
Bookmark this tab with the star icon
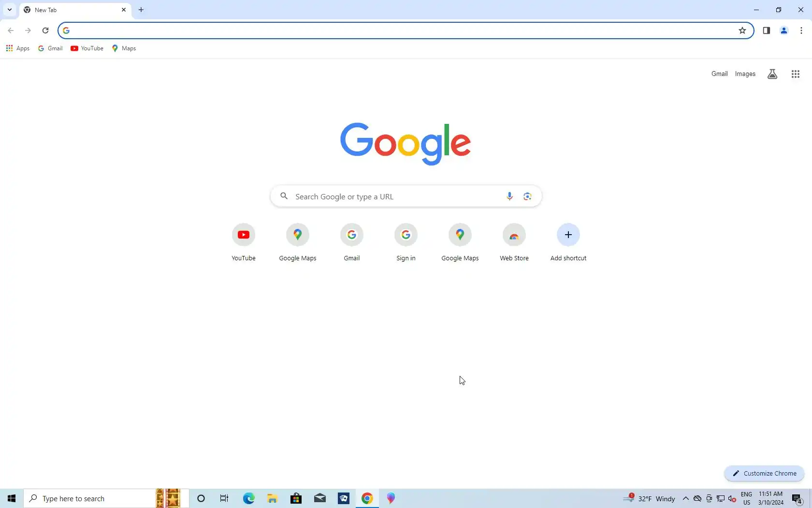coord(742,30)
